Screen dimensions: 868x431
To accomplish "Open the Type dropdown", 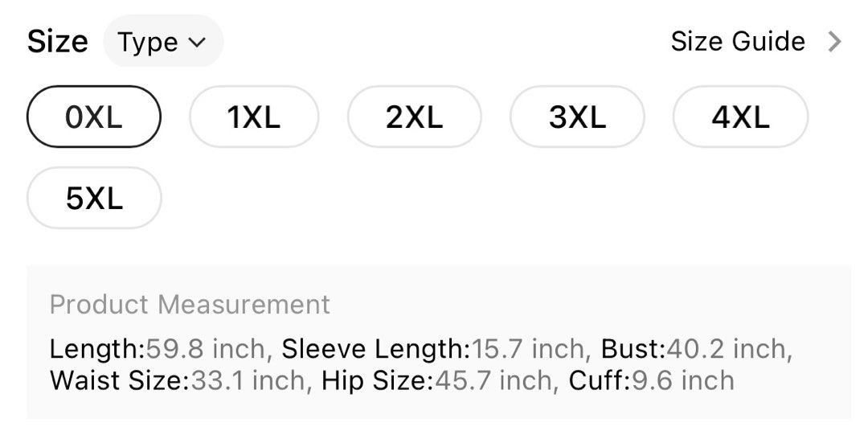I will tap(163, 42).
